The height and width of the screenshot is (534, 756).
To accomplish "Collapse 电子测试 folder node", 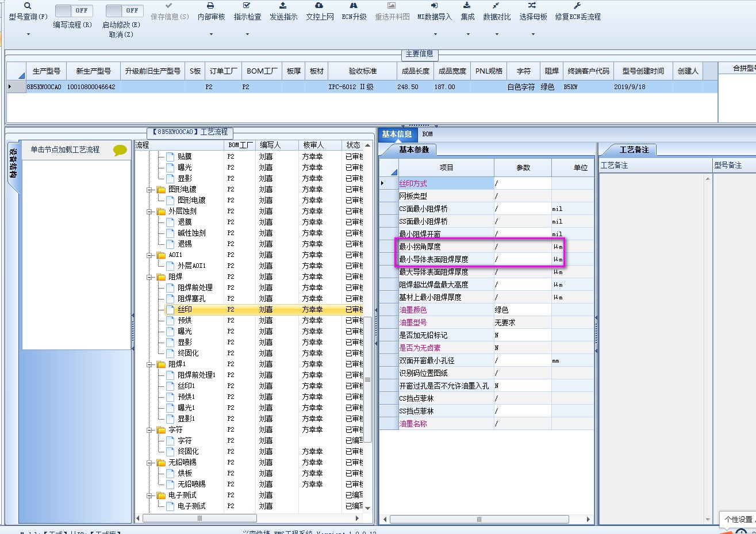I will click(x=149, y=495).
